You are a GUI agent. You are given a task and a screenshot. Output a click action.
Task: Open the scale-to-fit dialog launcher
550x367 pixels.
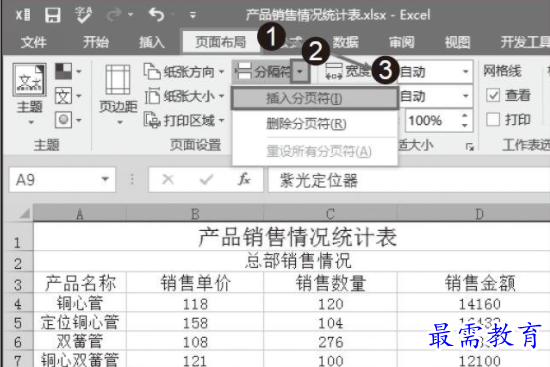pyautogui.click(x=469, y=146)
